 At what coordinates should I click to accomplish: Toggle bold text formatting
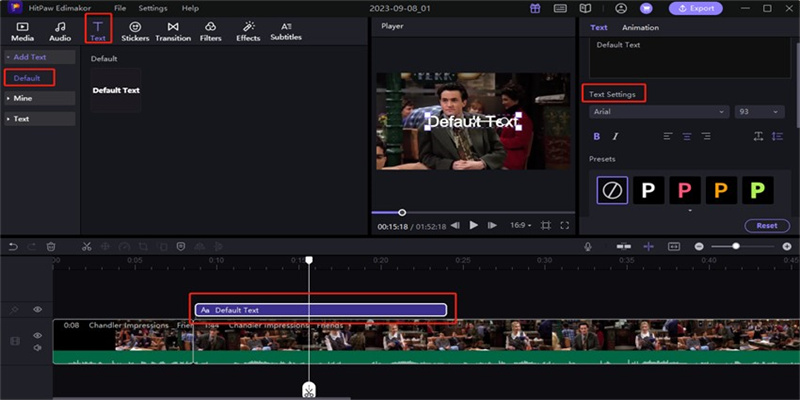(597, 136)
